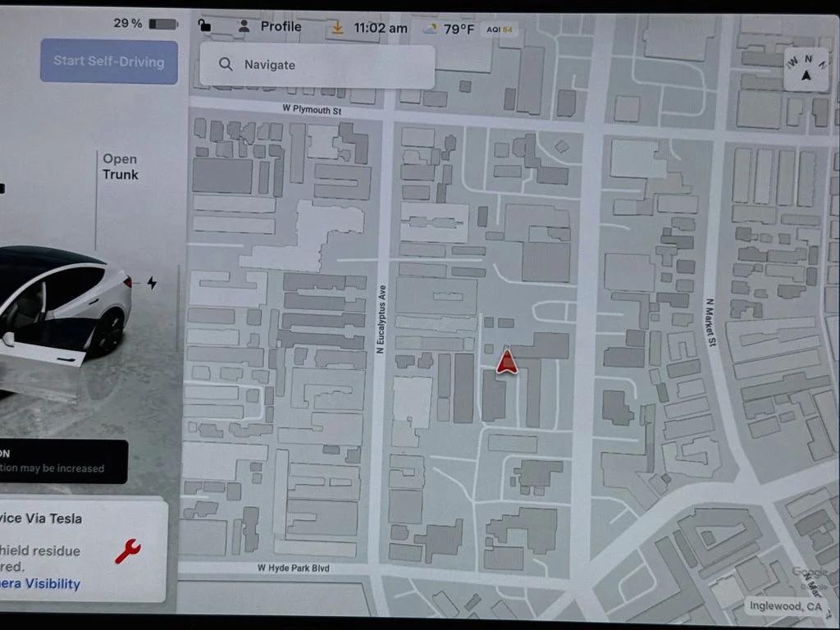Tap the charge port lightning icon
The height and width of the screenshot is (630, 840).
click(x=152, y=282)
